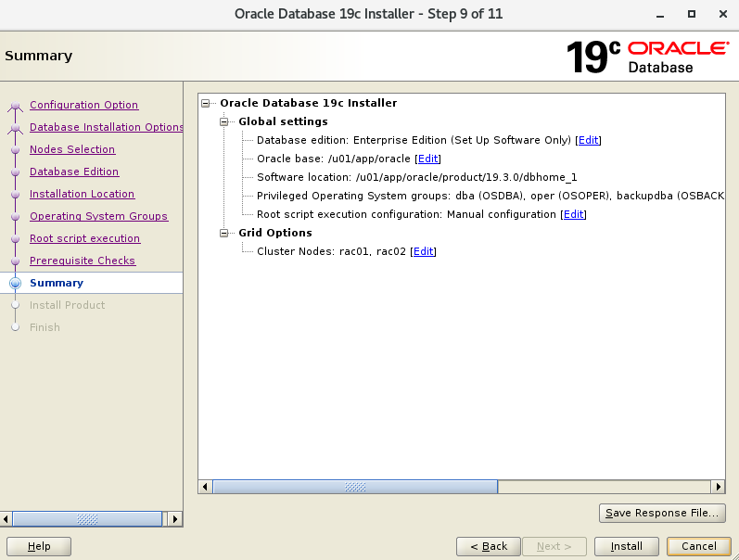Navigate to Prerequisite Checks step

pos(83,261)
